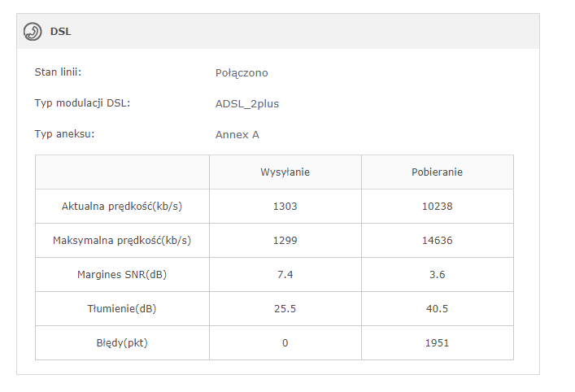575x392 pixels.
Task: Click the Tłumienie(dB) row label
Action: [x=122, y=309]
